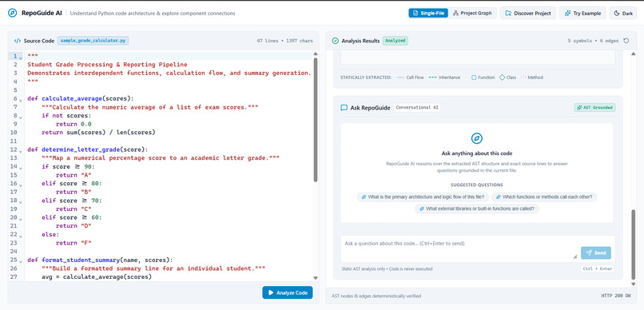This screenshot has width=644, height=310.
Task: Focus the question input text box
Action: coord(460,248)
